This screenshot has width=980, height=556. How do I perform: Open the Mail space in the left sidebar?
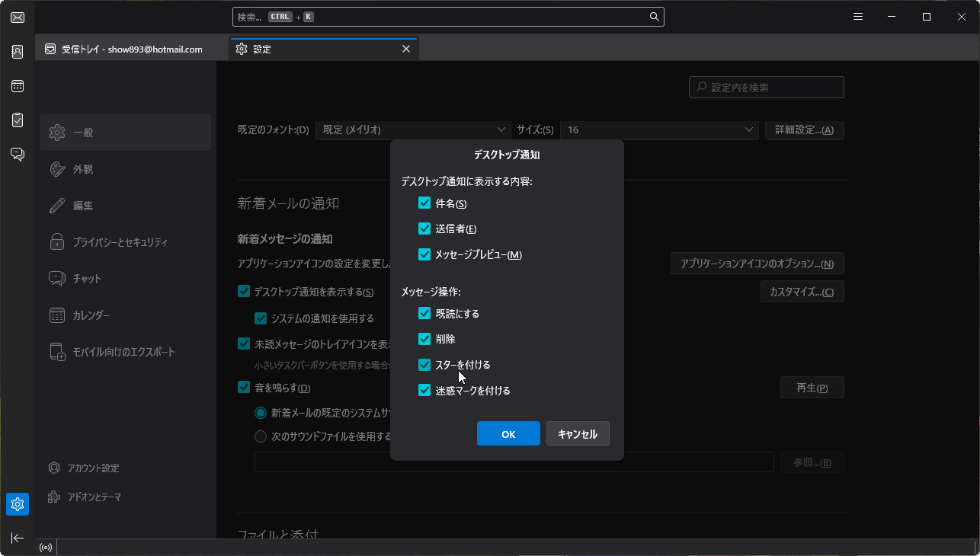(17, 17)
